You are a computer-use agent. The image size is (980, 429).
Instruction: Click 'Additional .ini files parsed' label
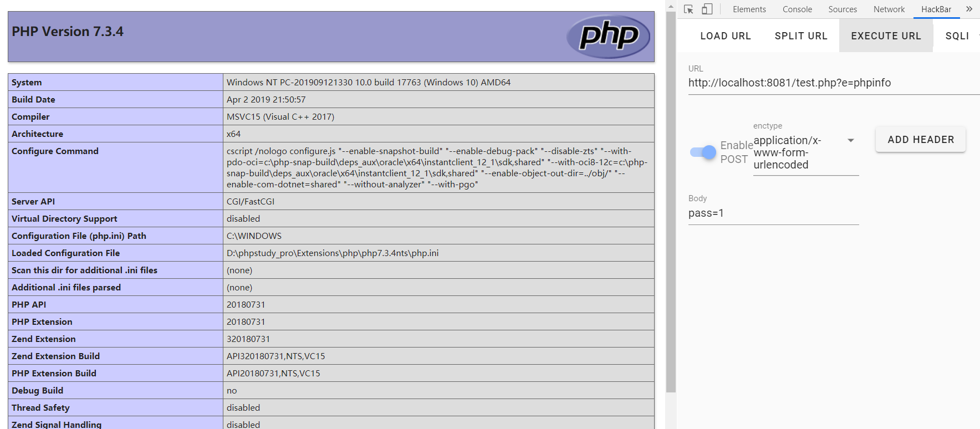pos(66,288)
